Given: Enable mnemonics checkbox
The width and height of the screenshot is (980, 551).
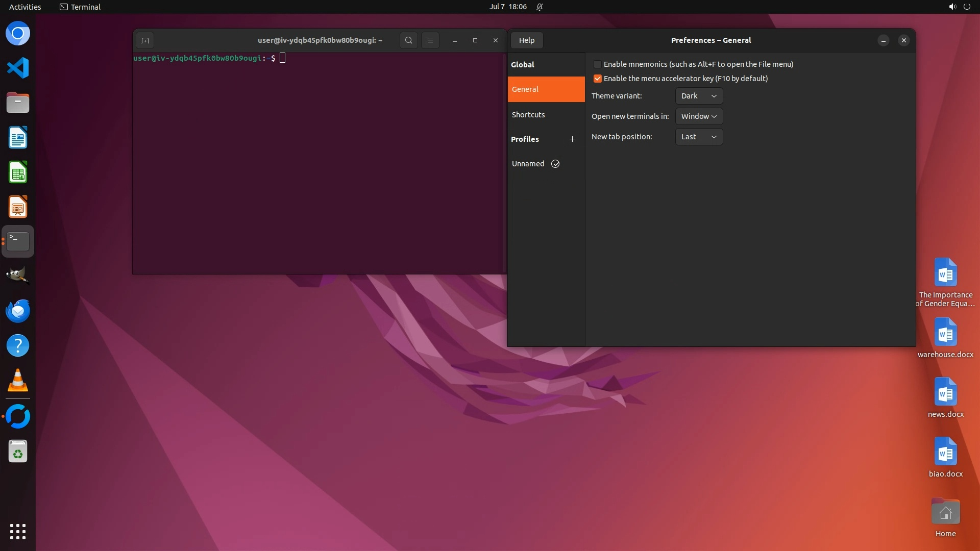Looking at the screenshot, I should 597,64.
